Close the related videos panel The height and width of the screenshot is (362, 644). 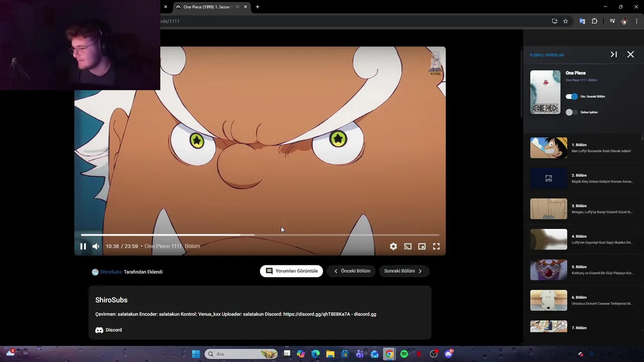coord(630,54)
